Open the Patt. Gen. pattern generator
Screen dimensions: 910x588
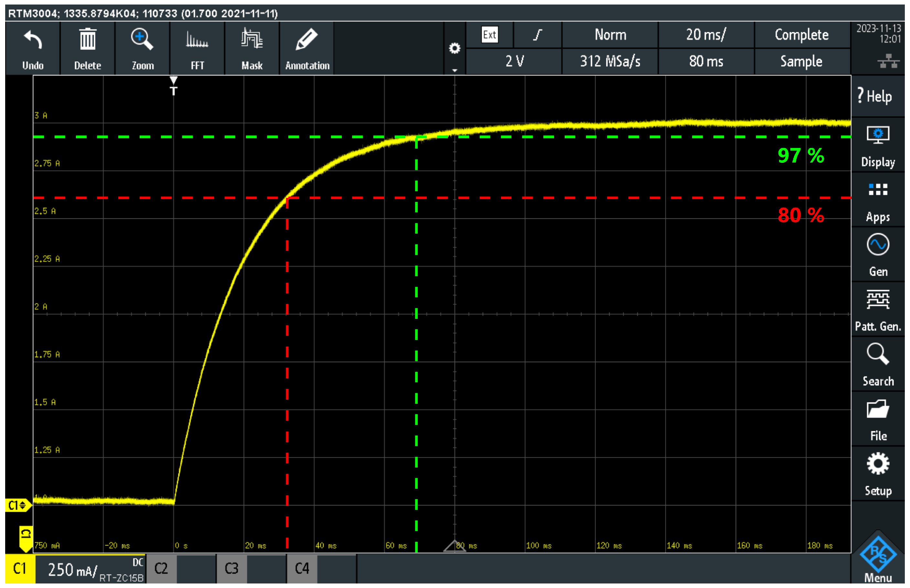(x=878, y=300)
